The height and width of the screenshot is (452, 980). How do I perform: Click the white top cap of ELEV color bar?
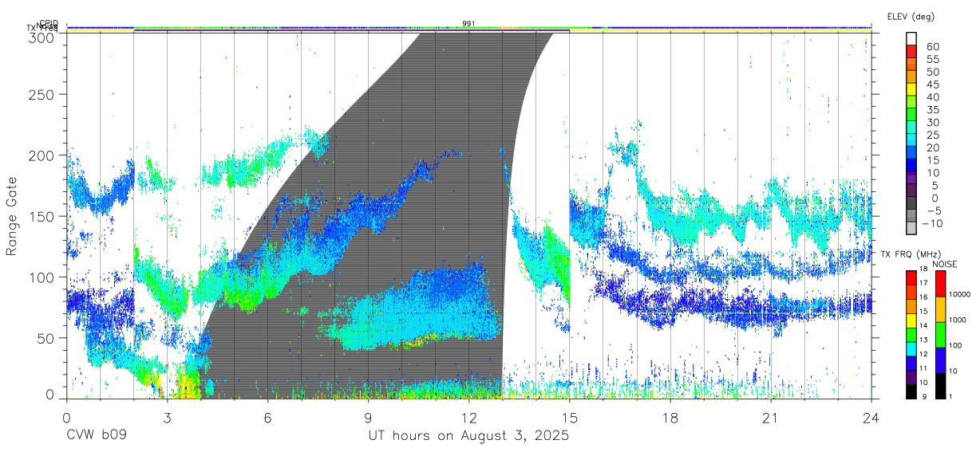coord(911,39)
